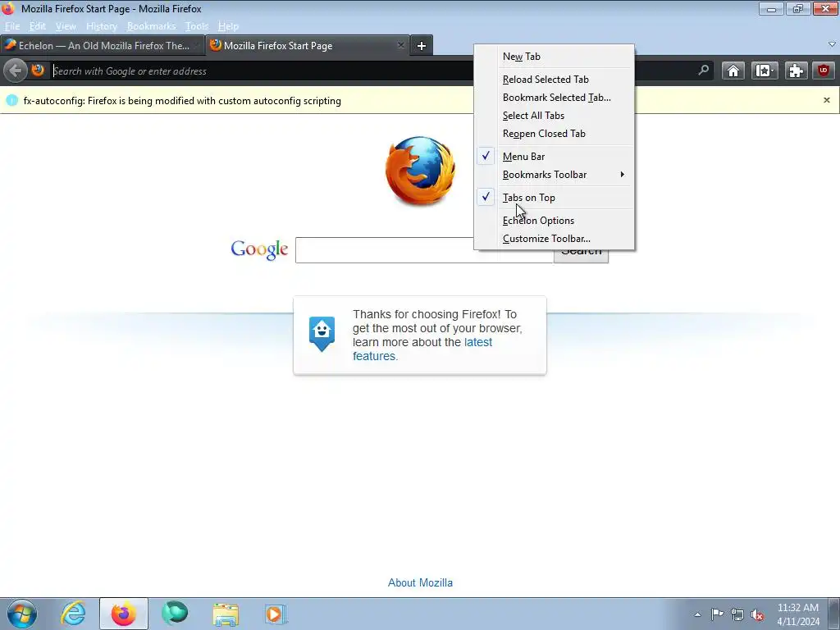Click the magnifier search icon in address bar

(703, 71)
